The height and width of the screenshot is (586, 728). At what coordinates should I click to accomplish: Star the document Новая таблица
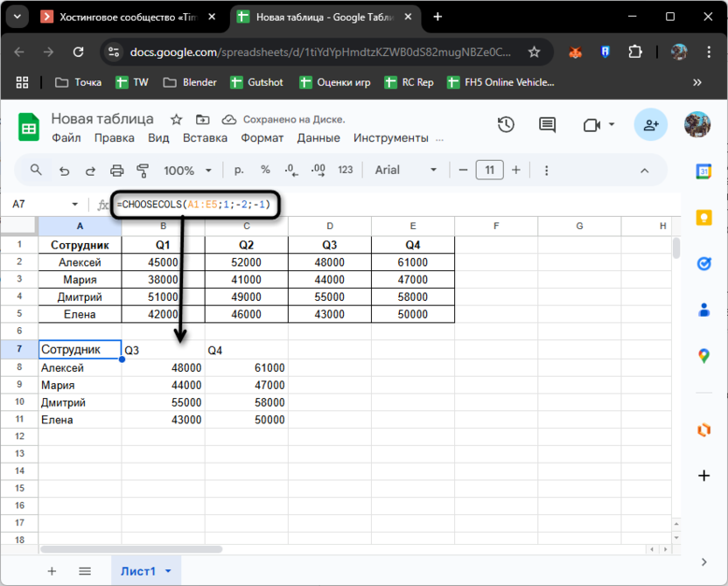pyautogui.click(x=176, y=119)
